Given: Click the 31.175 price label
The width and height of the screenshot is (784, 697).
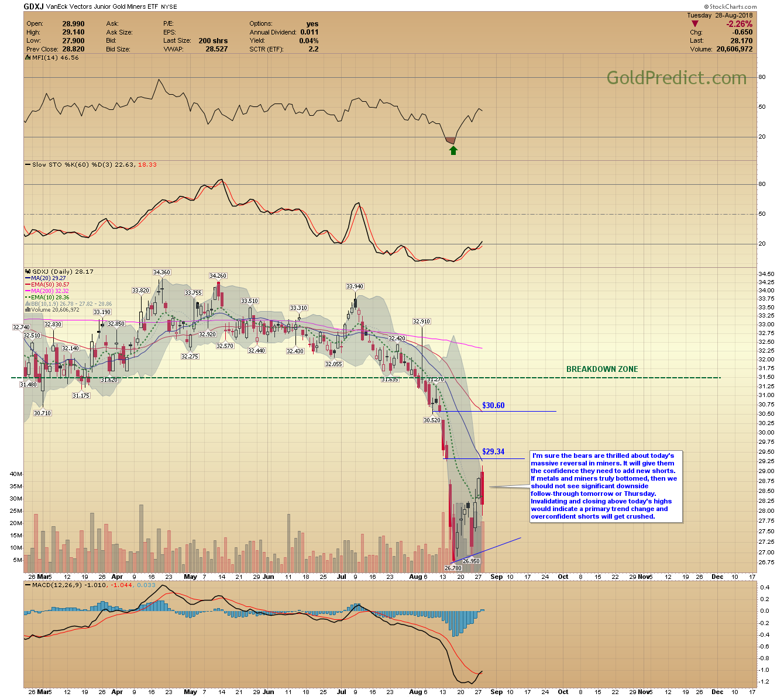Looking at the screenshot, I should (x=81, y=395).
